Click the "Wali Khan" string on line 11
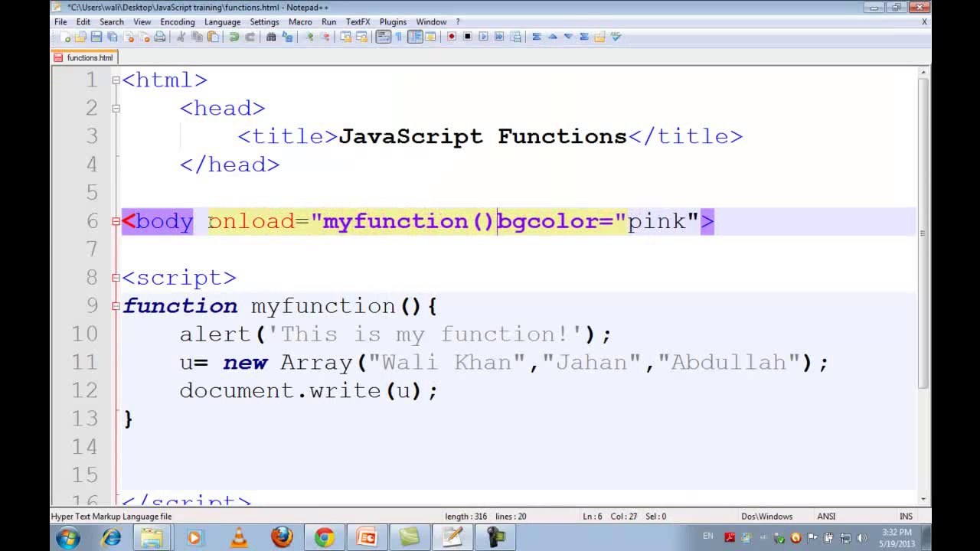 (448, 362)
